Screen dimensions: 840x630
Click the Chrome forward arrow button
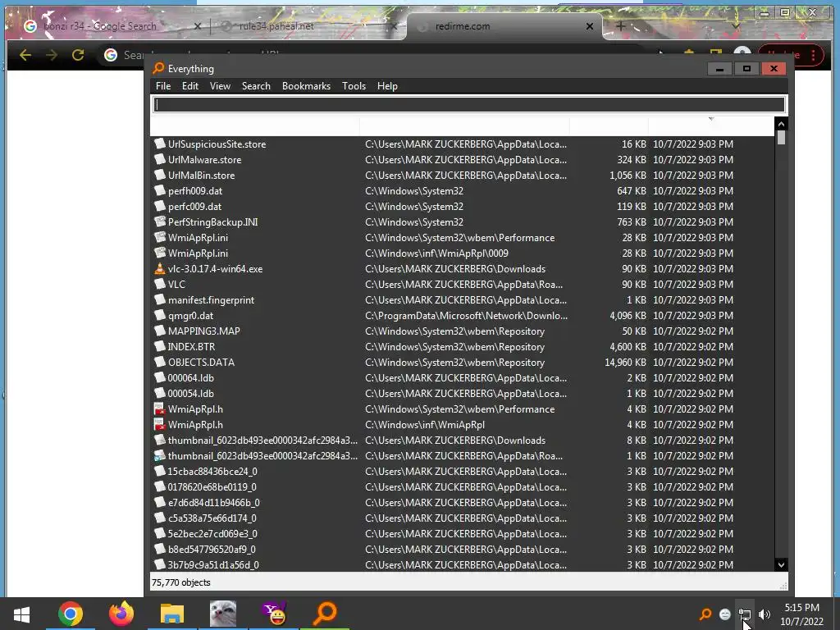tap(52, 55)
